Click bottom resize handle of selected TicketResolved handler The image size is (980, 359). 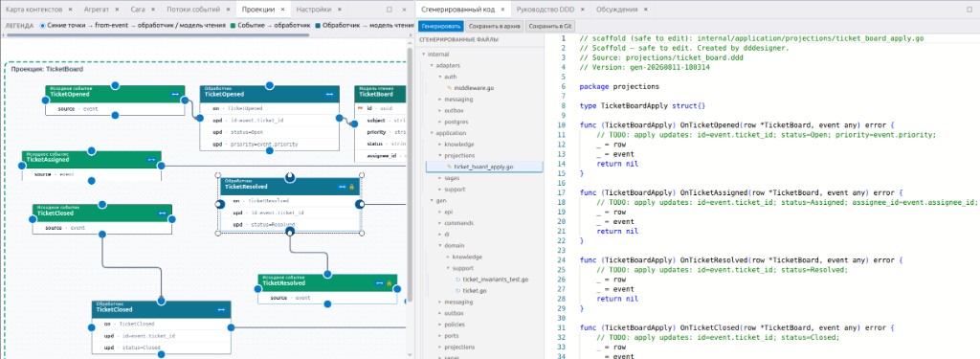tap(289, 233)
